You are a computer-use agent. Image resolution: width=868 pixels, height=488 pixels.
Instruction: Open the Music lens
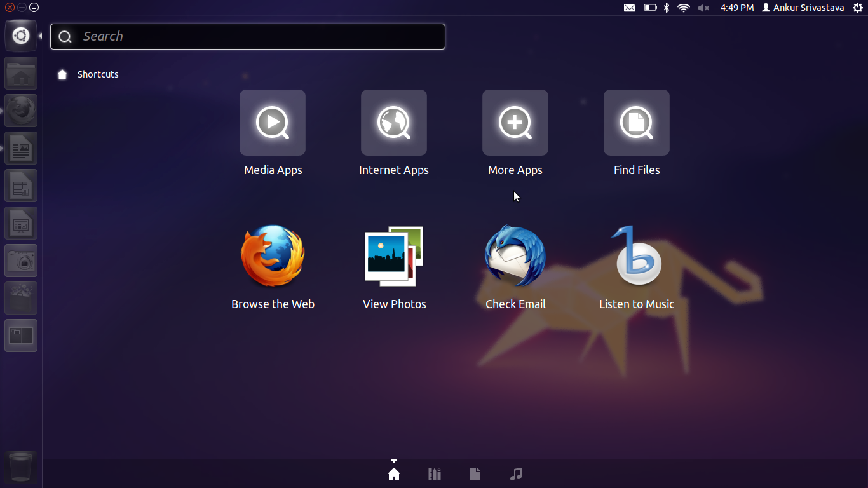click(x=515, y=473)
